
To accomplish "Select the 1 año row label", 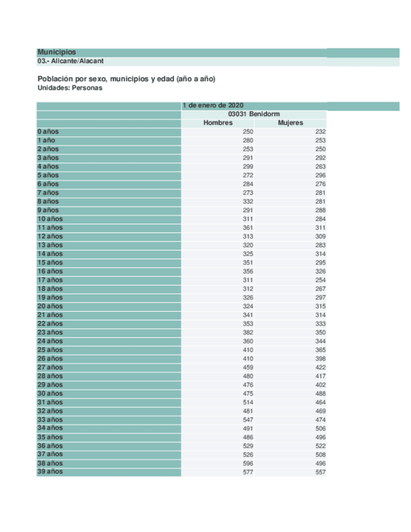I will point(46,141).
